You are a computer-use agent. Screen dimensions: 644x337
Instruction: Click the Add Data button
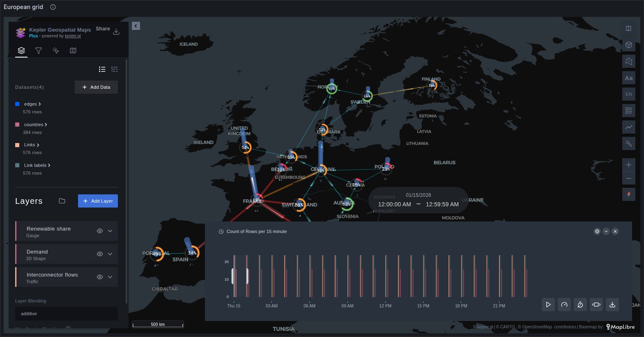point(96,87)
